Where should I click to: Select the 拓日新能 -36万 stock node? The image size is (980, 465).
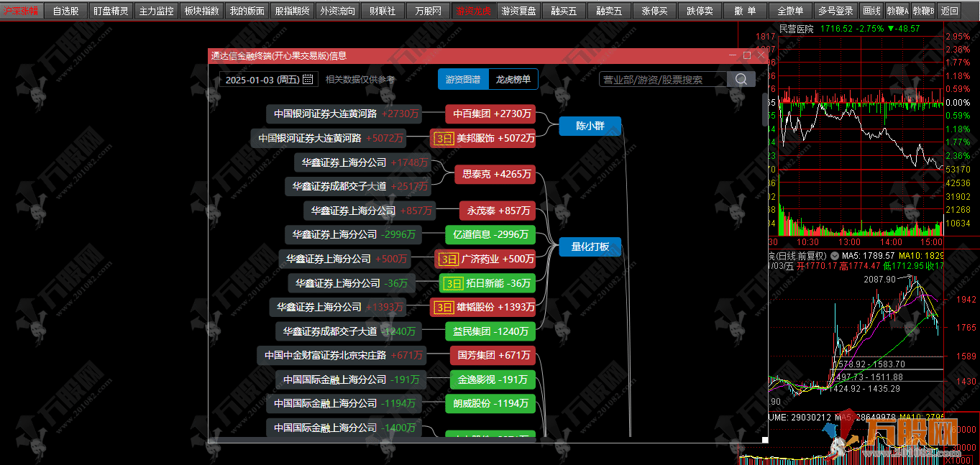pos(488,283)
